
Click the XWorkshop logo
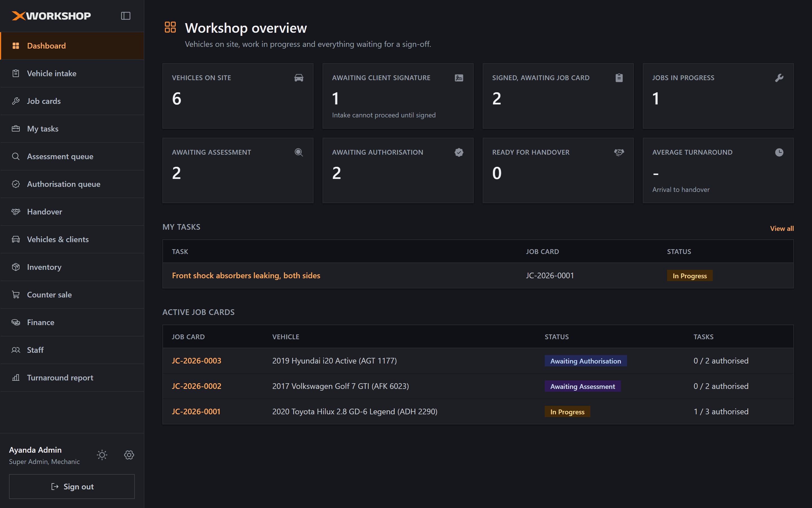51,16
